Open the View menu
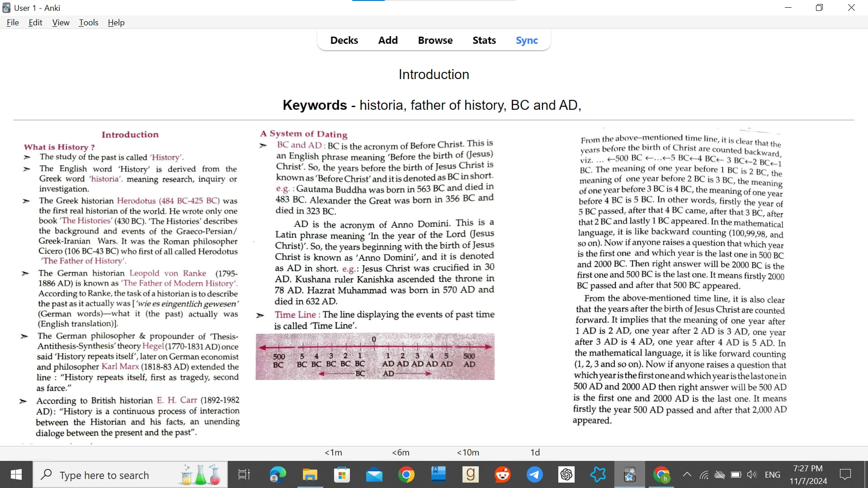The height and width of the screenshot is (488, 868). point(61,23)
